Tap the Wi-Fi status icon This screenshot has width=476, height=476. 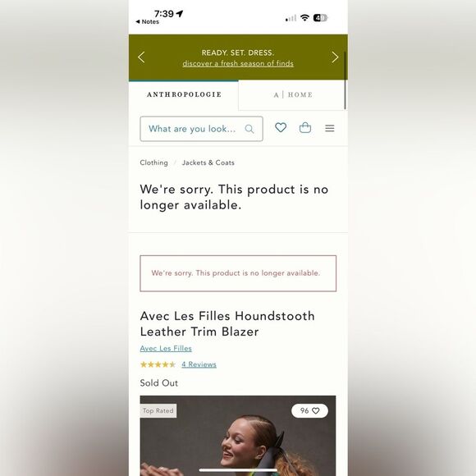click(304, 17)
